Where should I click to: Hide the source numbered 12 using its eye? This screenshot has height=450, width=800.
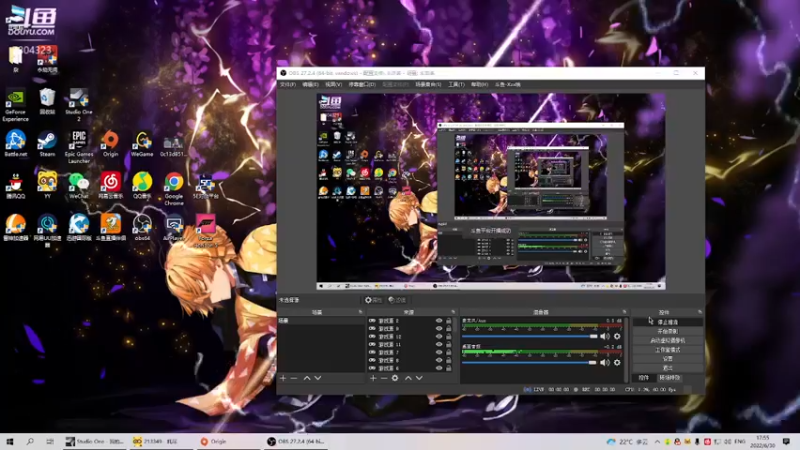click(439, 337)
